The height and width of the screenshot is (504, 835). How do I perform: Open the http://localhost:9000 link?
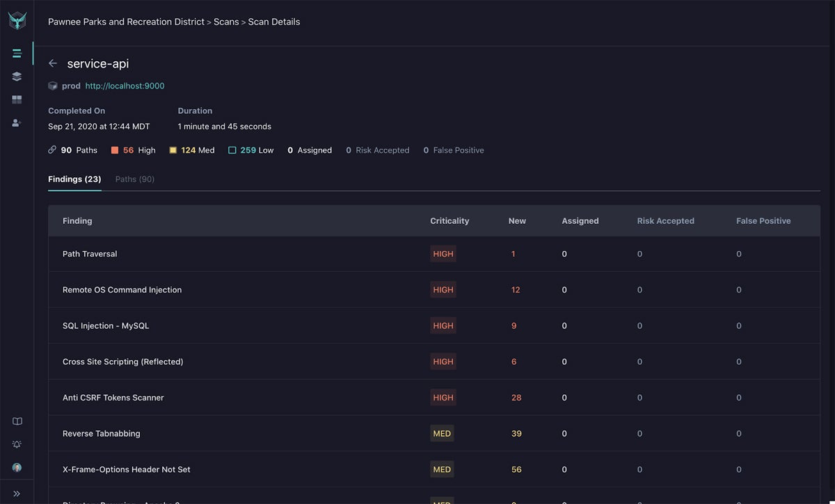click(124, 86)
